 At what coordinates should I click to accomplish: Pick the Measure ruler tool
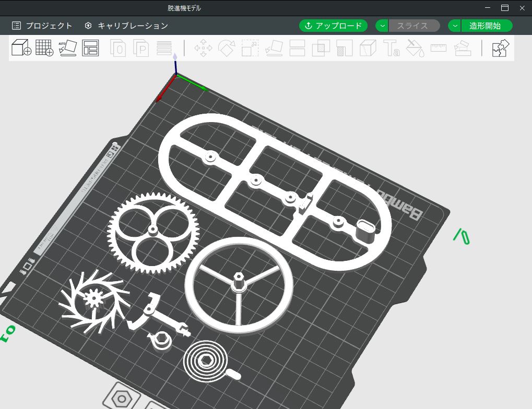(x=439, y=48)
